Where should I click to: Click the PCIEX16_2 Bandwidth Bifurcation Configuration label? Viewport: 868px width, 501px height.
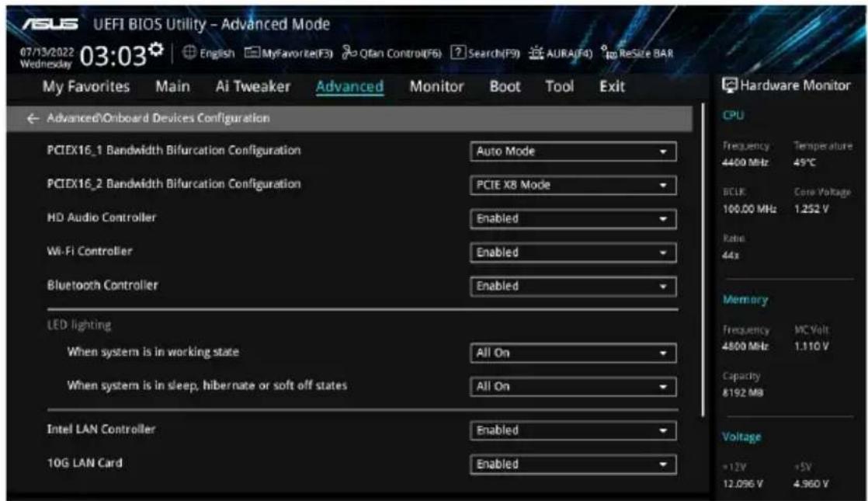pyautogui.click(x=174, y=184)
